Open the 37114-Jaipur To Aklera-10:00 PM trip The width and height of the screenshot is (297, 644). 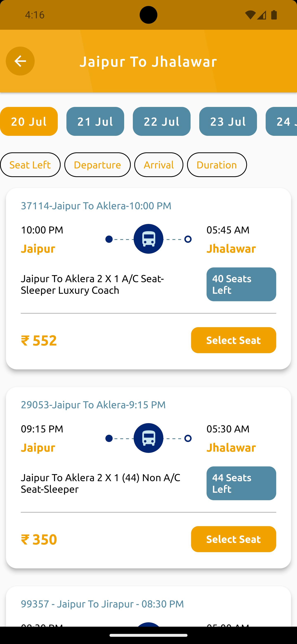pos(96,206)
